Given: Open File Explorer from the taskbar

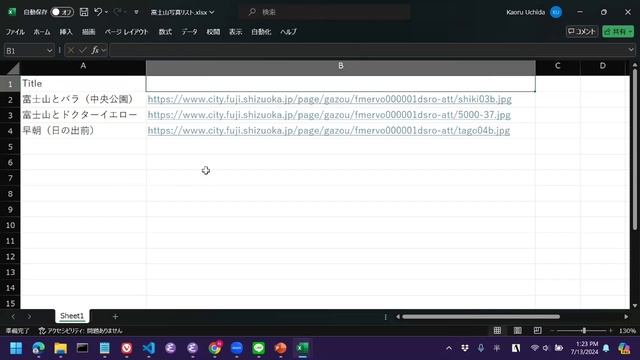Looking at the screenshot, I should tap(60, 348).
